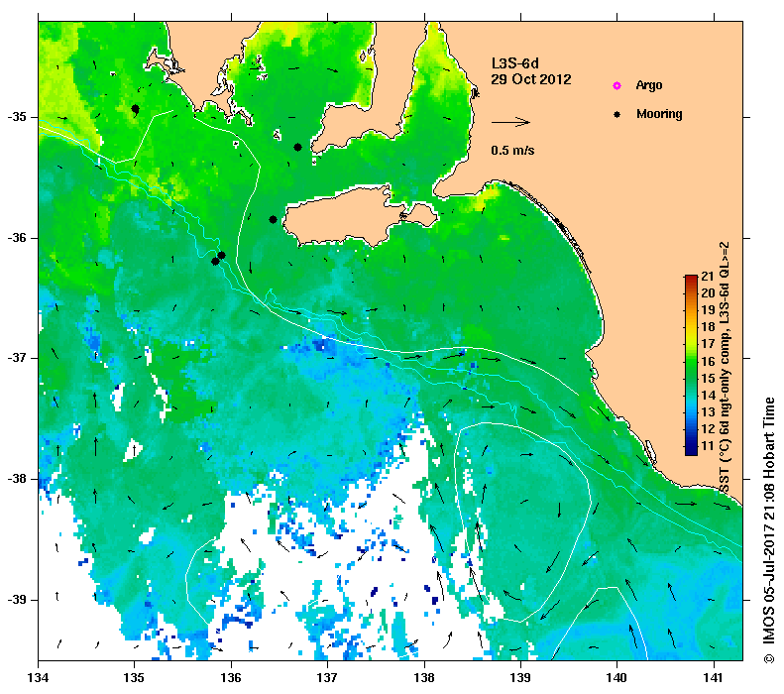Click the 'Argo' legend label

[649, 85]
